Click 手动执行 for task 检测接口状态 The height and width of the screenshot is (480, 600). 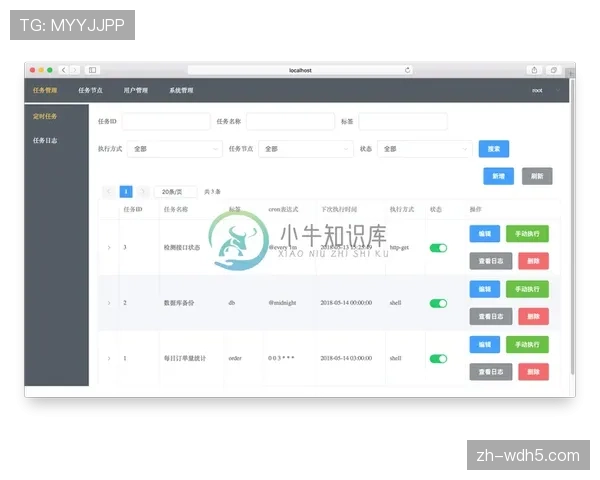(527, 234)
